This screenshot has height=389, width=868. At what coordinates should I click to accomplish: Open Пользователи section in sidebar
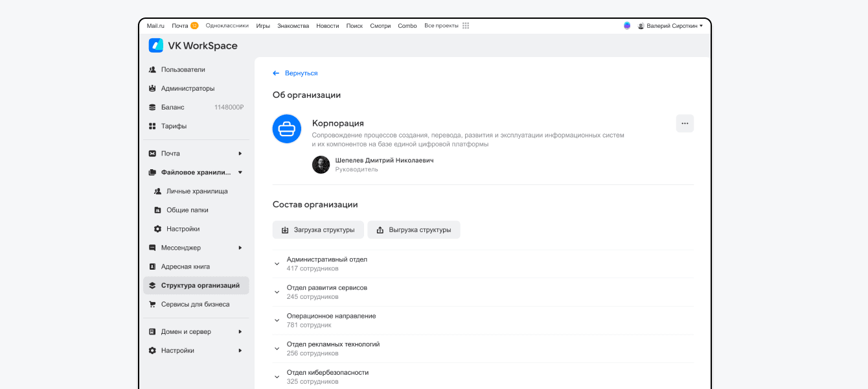[x=183, y=69]
